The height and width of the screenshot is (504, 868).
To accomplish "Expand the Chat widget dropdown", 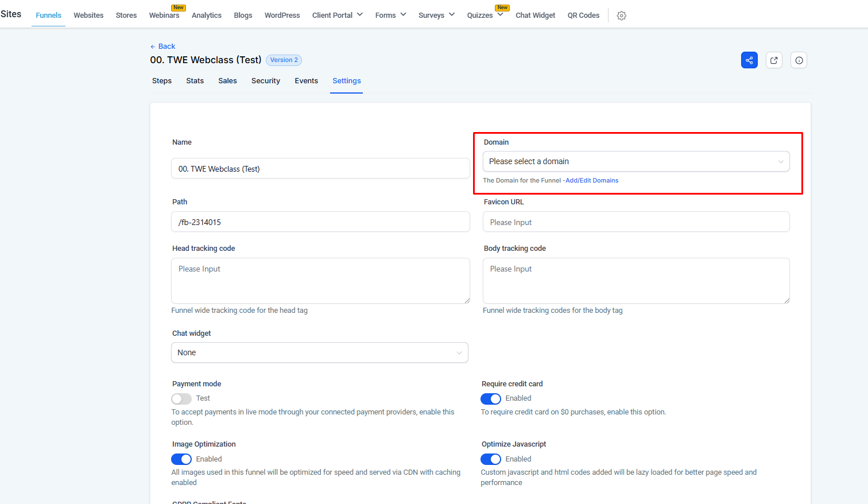I will coord(319,352).
